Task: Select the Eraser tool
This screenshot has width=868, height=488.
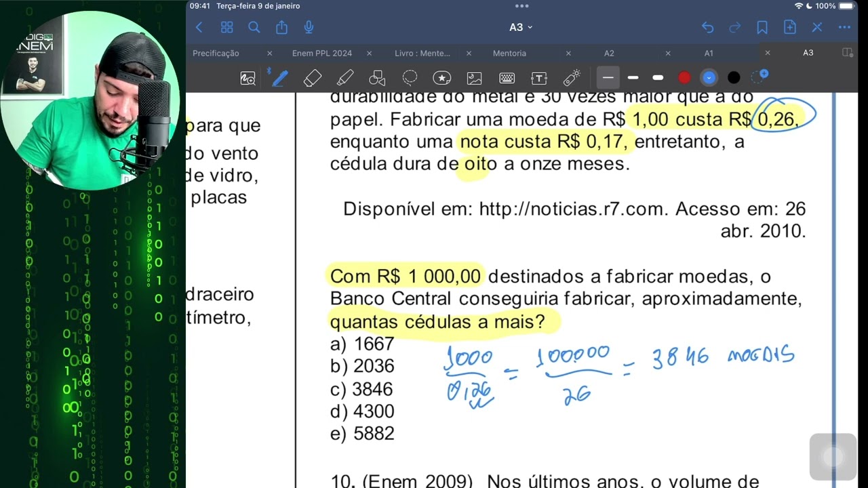Action: (x=312, y=78)
